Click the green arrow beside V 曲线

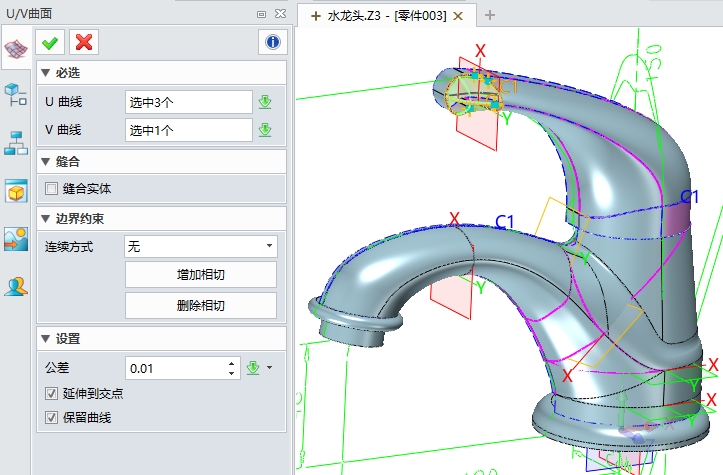point(265,130)
